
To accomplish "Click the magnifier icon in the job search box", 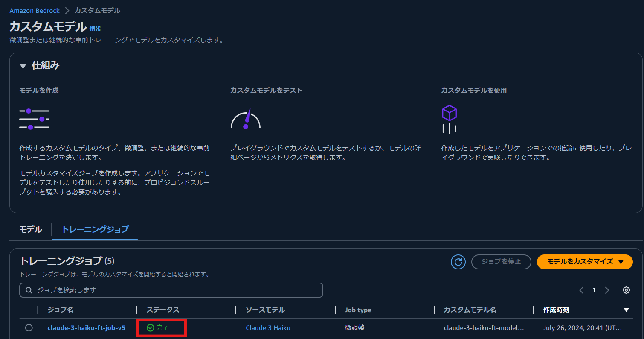I will point(29,290).
